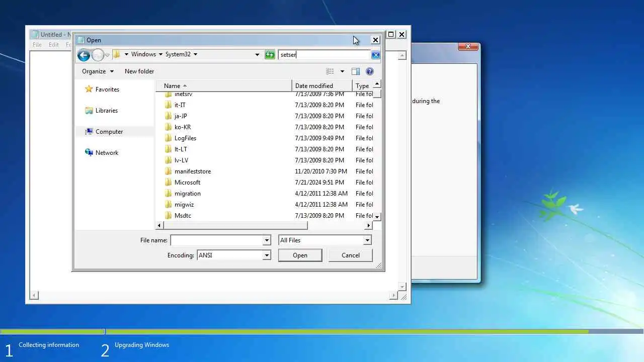Click the Cancel button
The width and height of the screenshot is (644, 362).
(351, 255)
